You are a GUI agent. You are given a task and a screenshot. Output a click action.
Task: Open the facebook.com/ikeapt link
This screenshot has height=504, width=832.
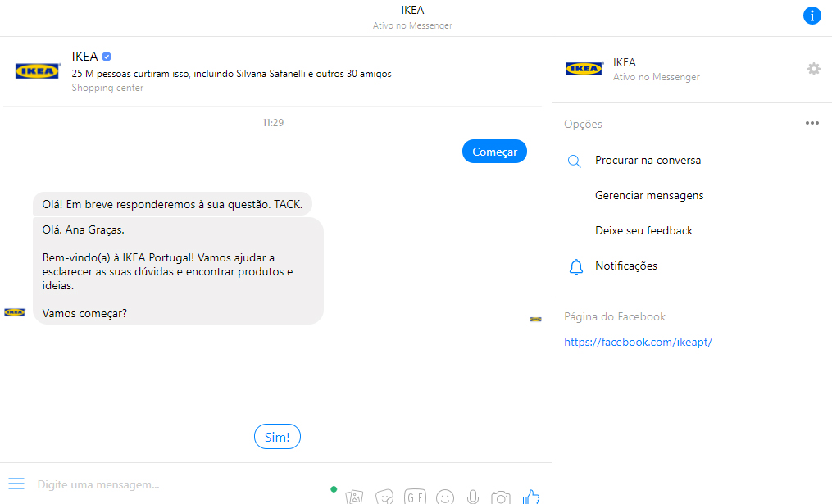[639, 342]
